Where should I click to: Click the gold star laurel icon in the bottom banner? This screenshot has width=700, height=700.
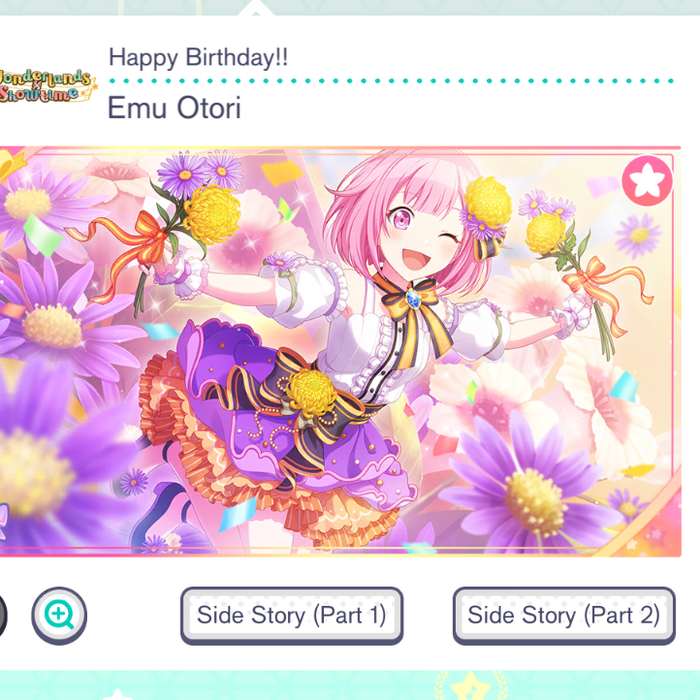470,685
